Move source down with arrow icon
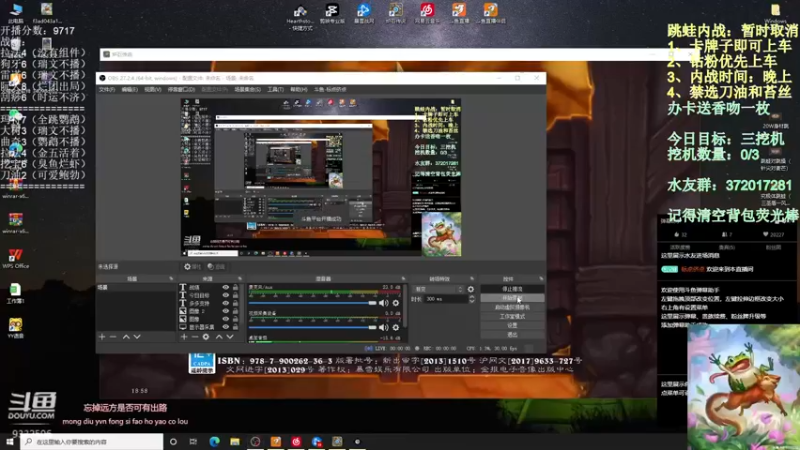Viewport: 800px width, 450px height. tap(230, 337)
